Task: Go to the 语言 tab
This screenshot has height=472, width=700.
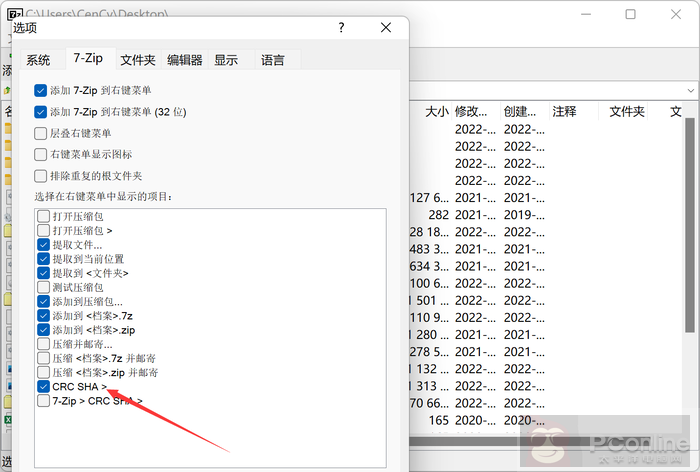Action: point(273,60)
